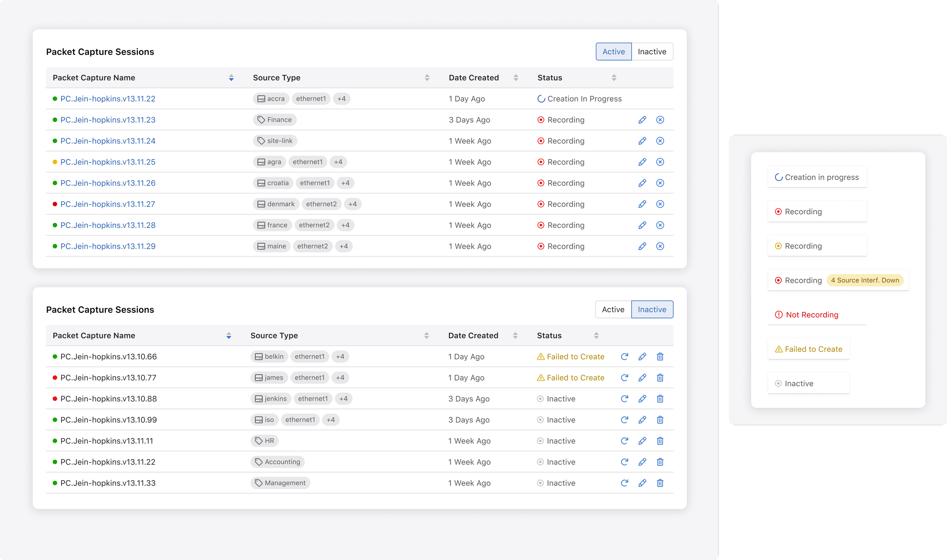Image resolution: width=947 pixels, height=560 pixels.
Task: Sort bottom table by Status arrows
Action: [596, 335]
